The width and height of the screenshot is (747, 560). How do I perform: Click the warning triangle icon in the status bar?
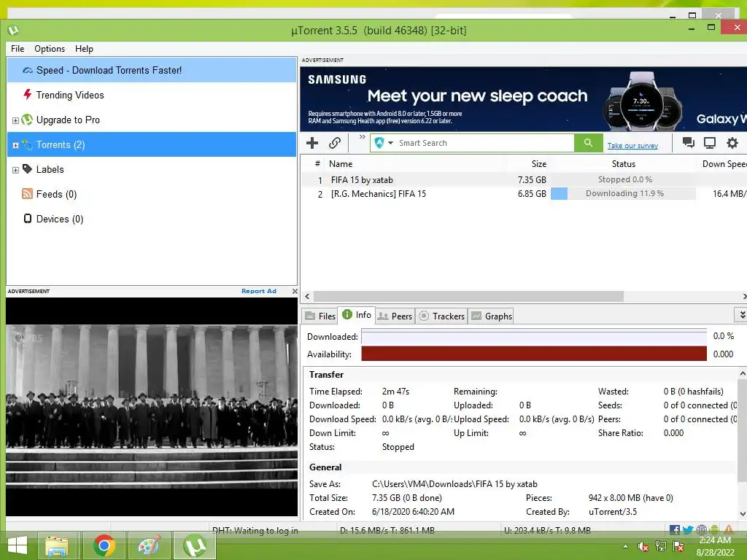[729, 530]
